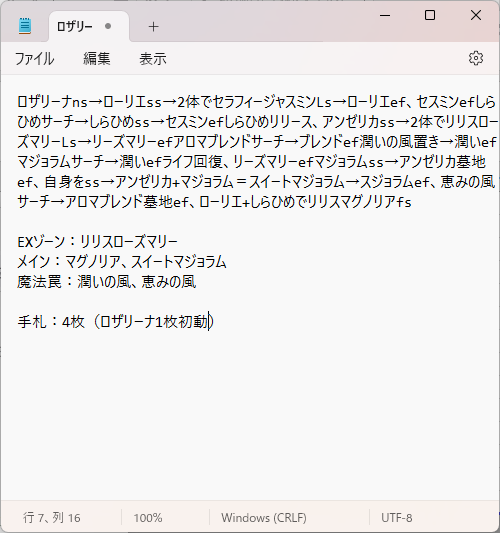Click the 100% zoom level in status bar

pyautogui.click(x=148, y=518)
